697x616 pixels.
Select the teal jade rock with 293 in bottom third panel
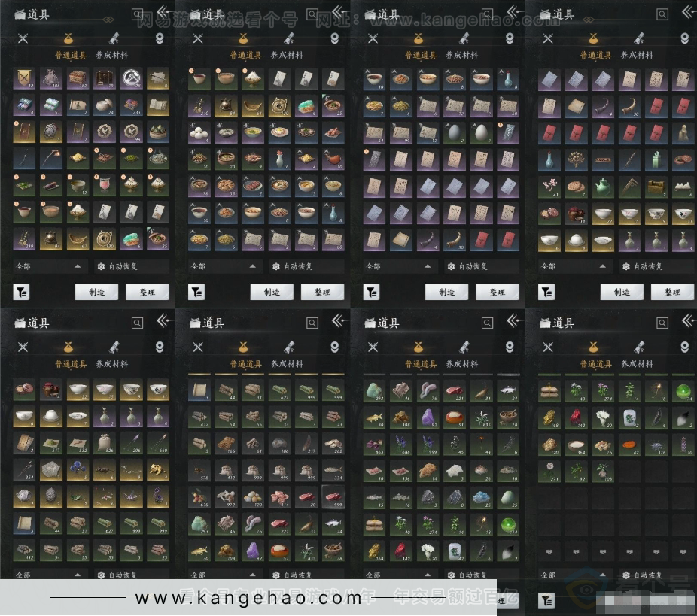(x=374, y=391)
